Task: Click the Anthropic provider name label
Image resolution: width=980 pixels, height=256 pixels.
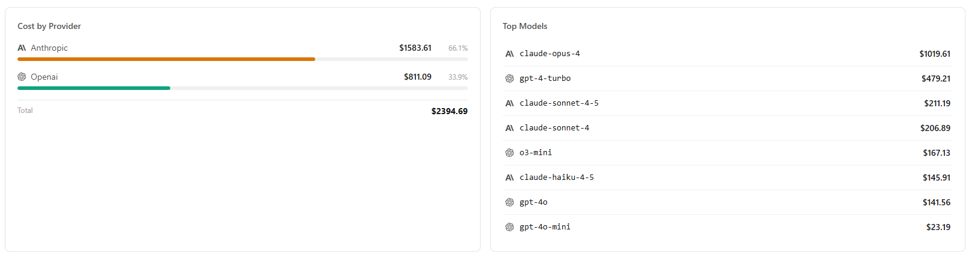Action: [49, 48]
